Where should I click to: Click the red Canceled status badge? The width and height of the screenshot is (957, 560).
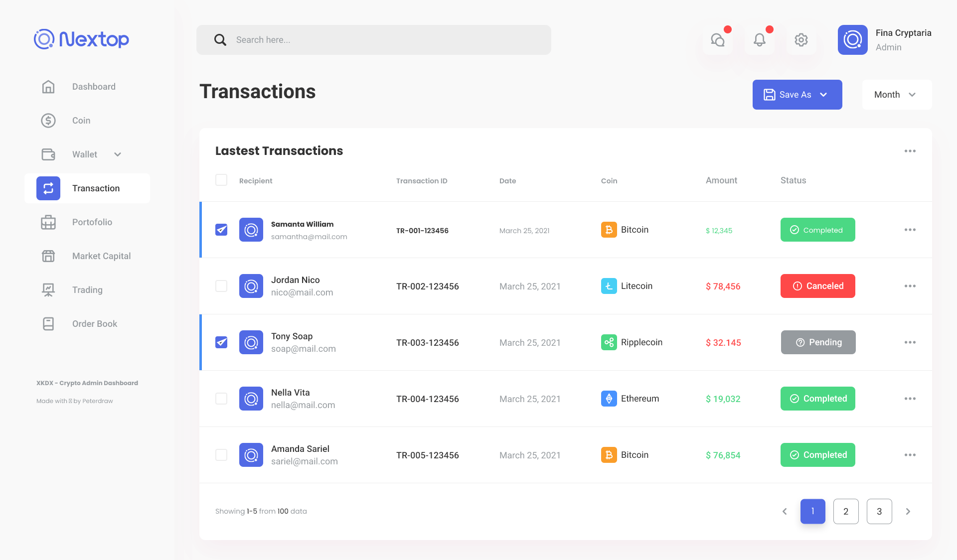[x=817, y=286]
